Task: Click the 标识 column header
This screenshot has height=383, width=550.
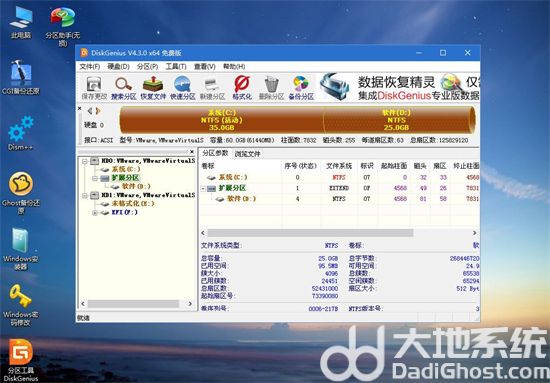Action: 367,166
